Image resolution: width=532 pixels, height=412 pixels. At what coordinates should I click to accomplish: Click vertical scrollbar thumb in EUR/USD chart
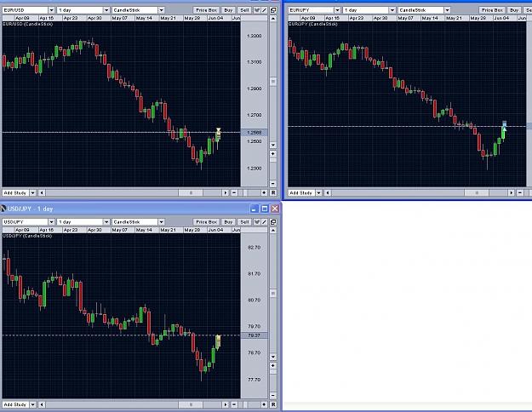coord(273,82)
